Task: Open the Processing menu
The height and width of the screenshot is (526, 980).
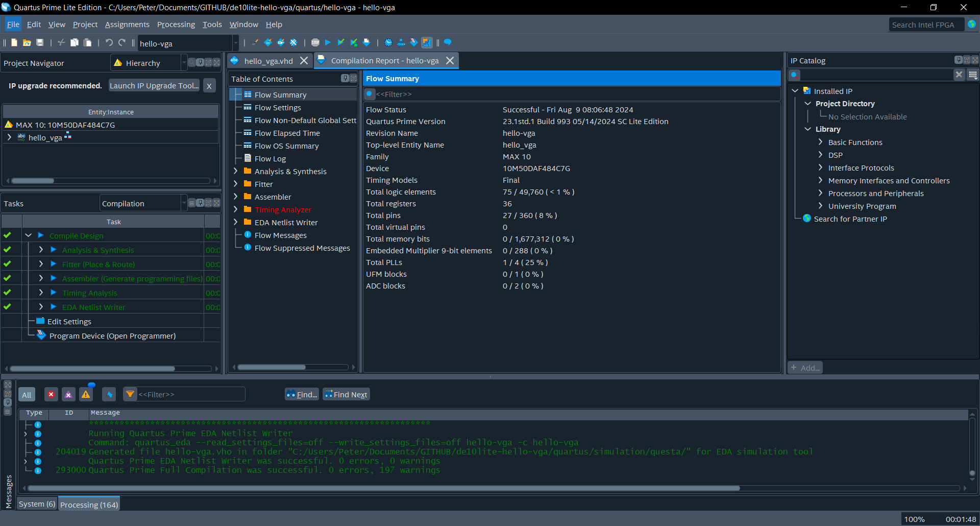Action: [176, 25]
